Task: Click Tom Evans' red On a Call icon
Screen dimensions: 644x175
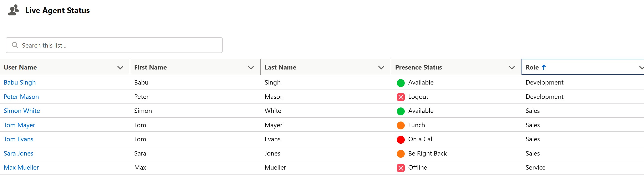Action: click(x=401, y=140)
